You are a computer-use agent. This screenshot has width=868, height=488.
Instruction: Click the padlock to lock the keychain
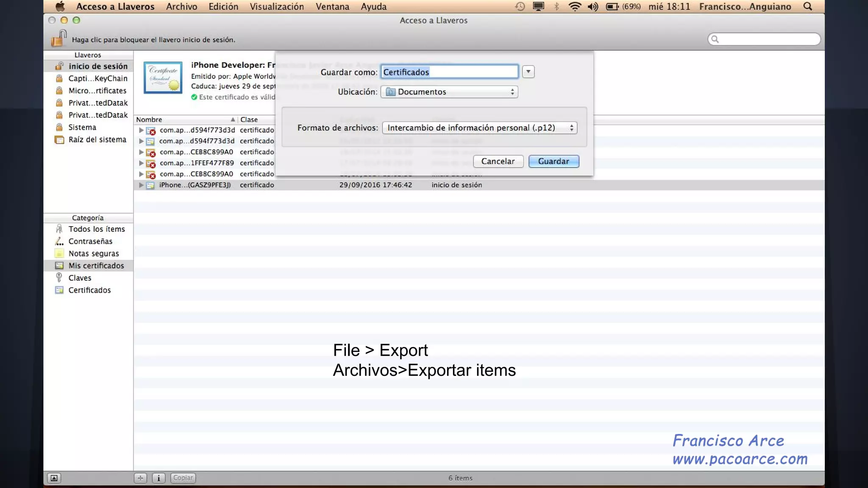59,38
